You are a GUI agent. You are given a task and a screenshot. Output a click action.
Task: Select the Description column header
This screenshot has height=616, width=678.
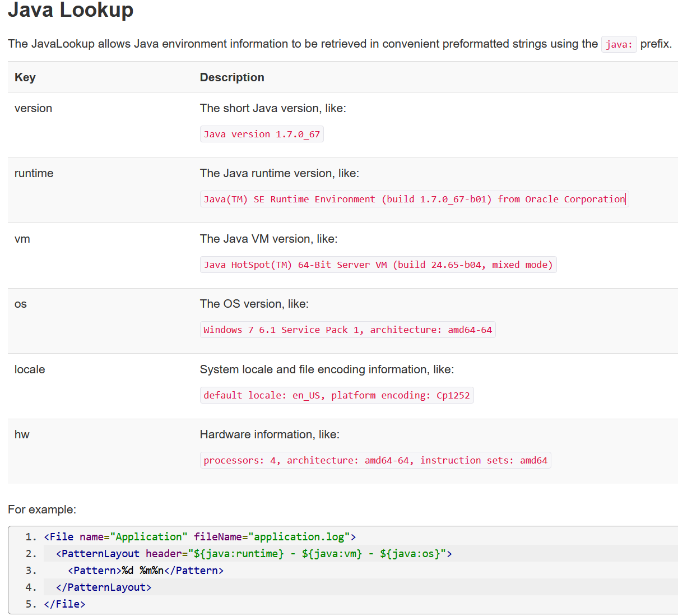pyautogui.click(x=232, y=77)
